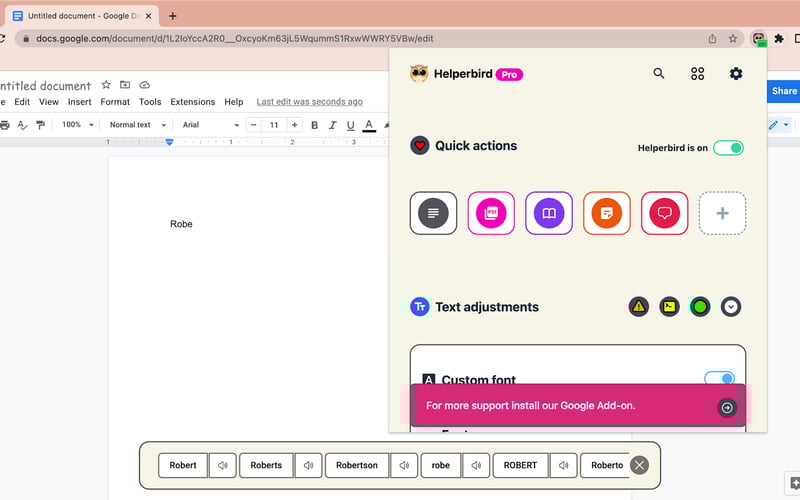Screen dimensions: 800x500
Task: Toggle the Custom font switch
Action: click(719, 378)
